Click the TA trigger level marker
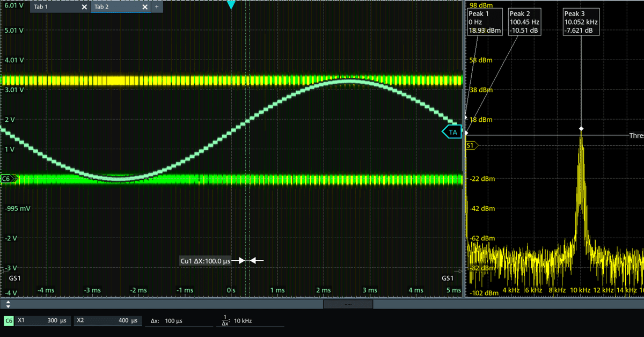 [x=452, y=131]
